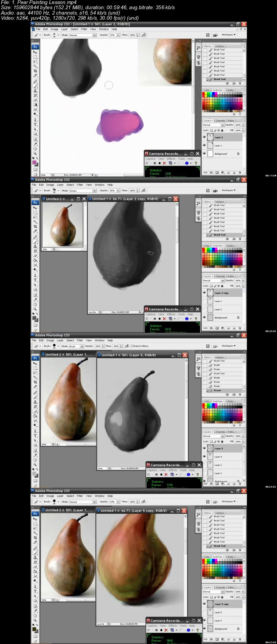Delete the Camtasia recording showing 7253 frames

coord(166,475)
